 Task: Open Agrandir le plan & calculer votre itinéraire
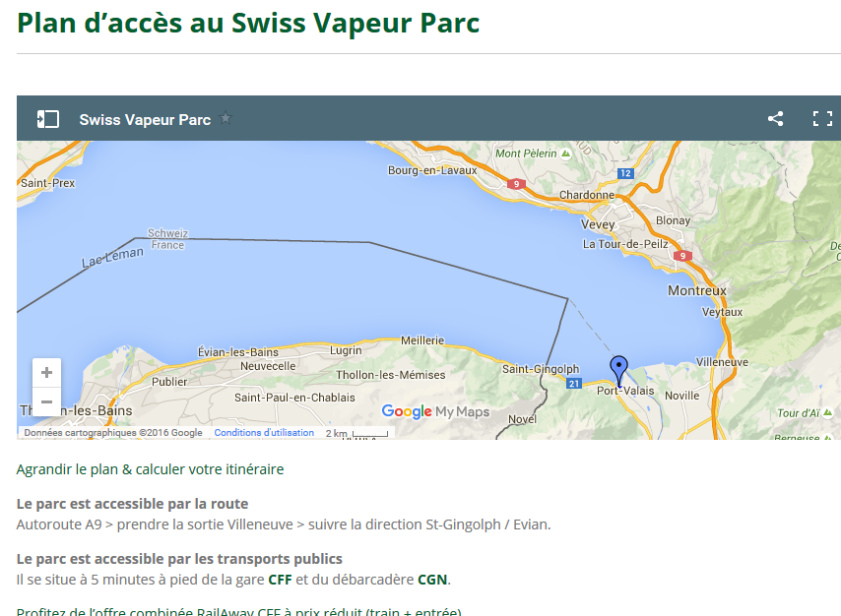click(x=150, y=469)
